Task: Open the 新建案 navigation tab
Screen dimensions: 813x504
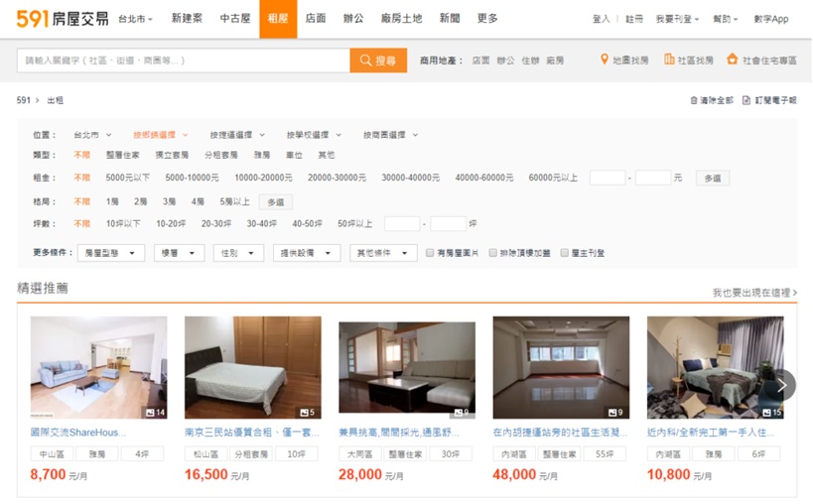Action: [187, 19]
